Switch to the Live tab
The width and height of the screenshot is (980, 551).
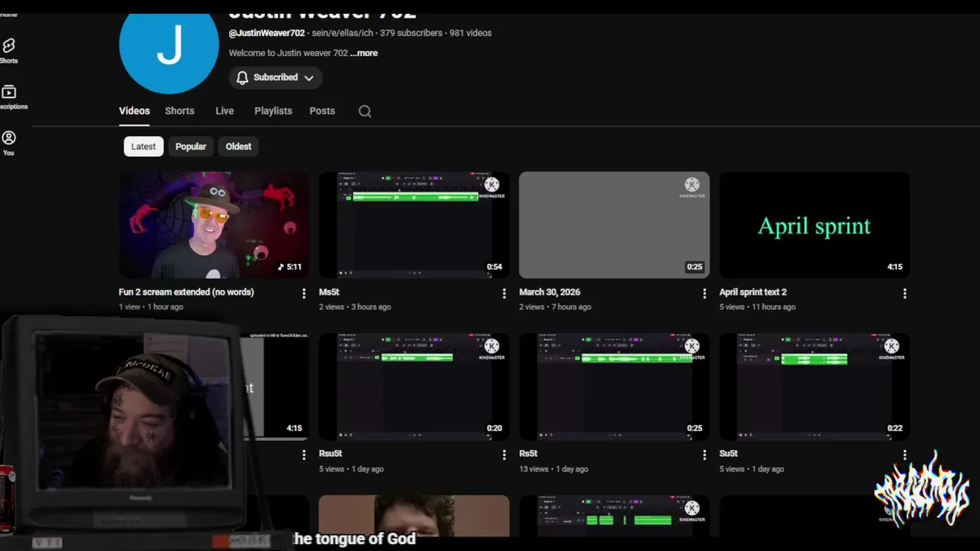tap(224, 111)
